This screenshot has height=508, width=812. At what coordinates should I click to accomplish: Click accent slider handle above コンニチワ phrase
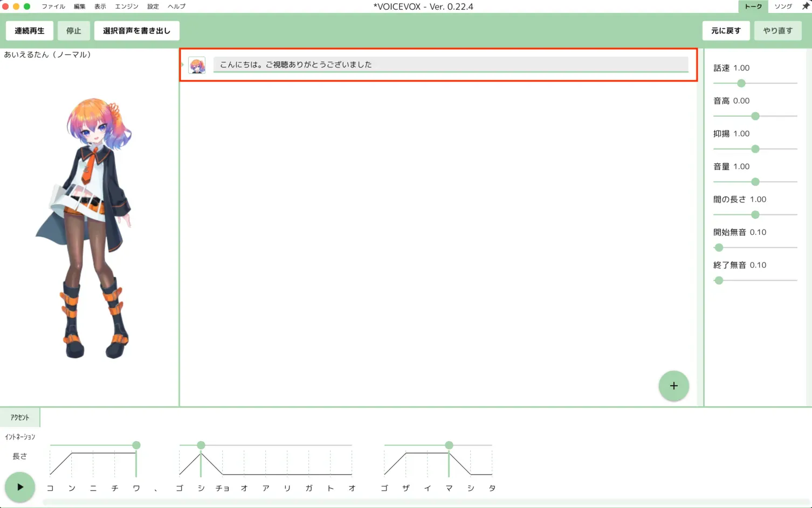[x=136, y=445]
